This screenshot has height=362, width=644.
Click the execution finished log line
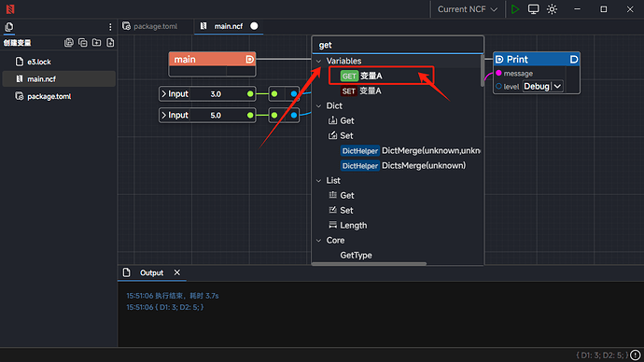click(x=172, y=296)
